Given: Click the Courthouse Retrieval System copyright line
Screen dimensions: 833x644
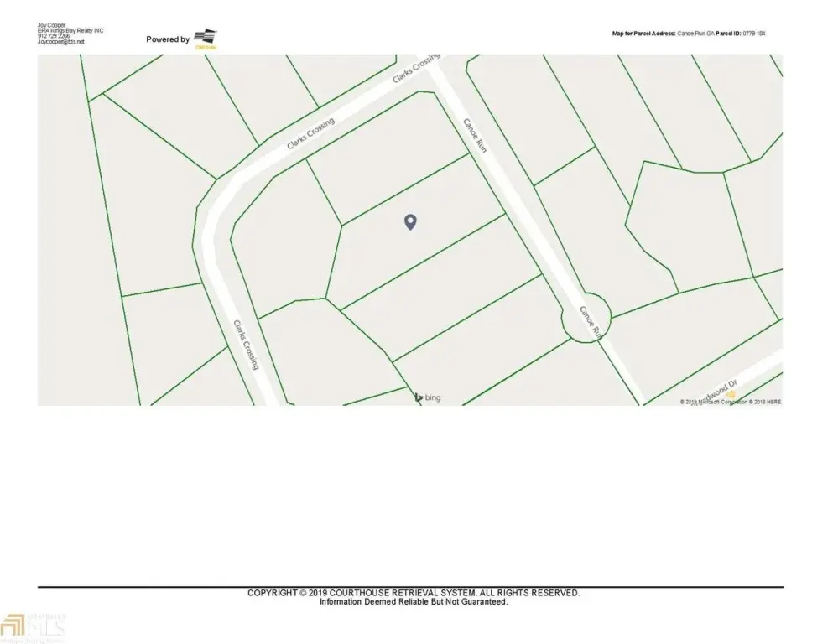Looking at the screenshot, I should point(413,593).
